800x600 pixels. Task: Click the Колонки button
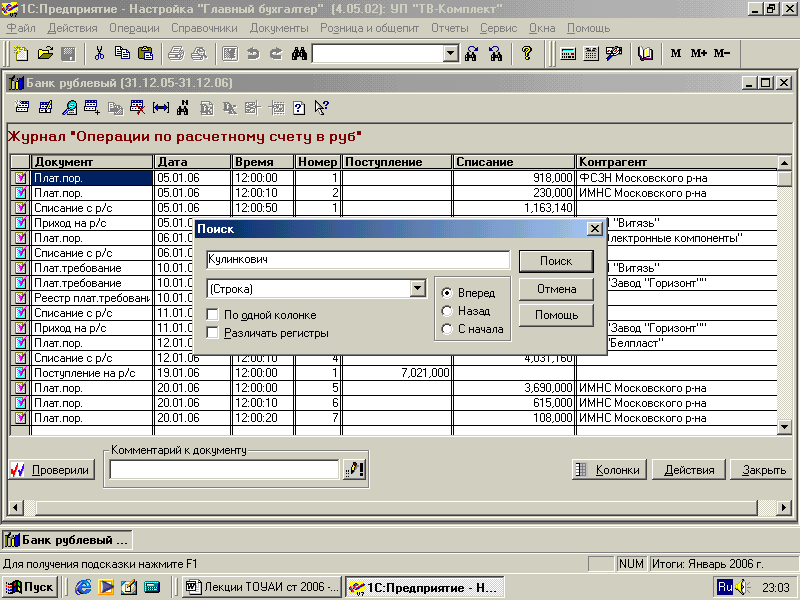point(609,470)
